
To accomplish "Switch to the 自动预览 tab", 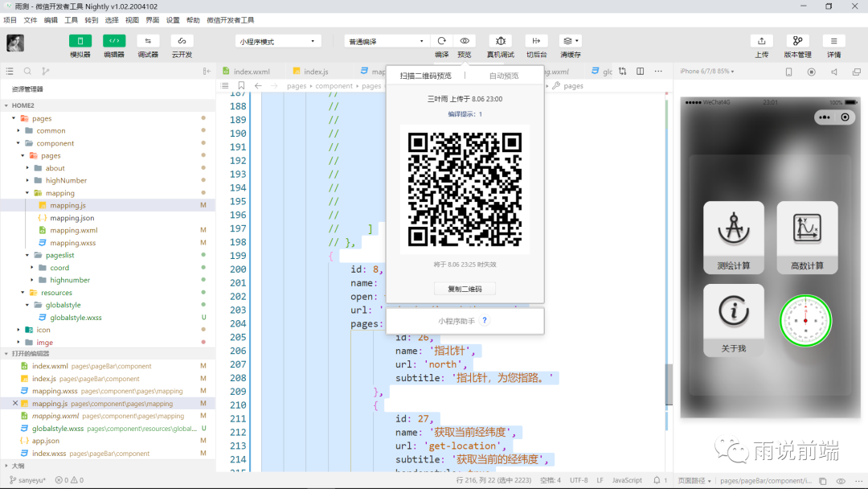I will coord(504,76).
